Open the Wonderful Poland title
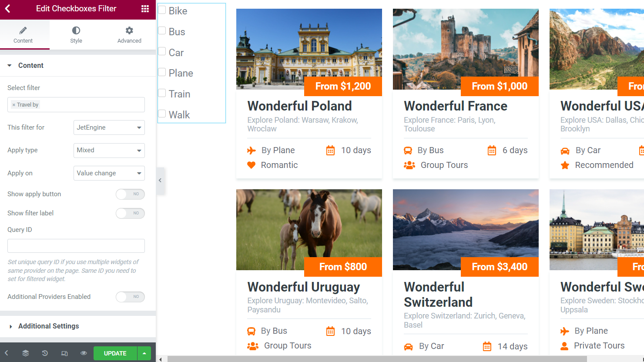The image size is (644, 362). coord(299,106)
